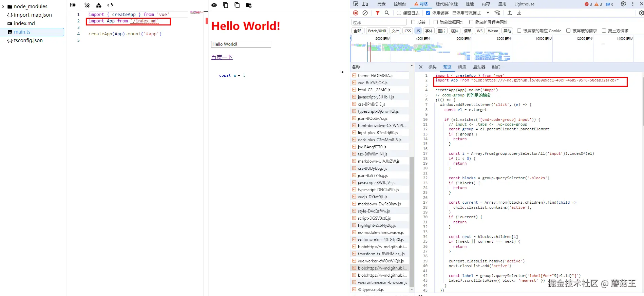This screenshot has height=296, width=644.
Task: Click the blue issues count badge
Action: tap(610, 4)
